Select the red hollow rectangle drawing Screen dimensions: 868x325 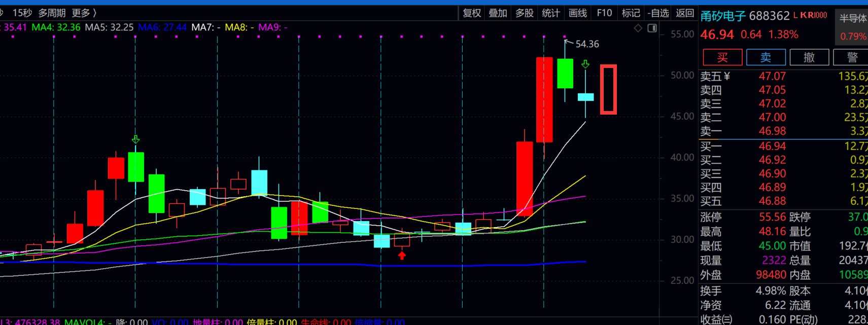(x=608, y=89)
